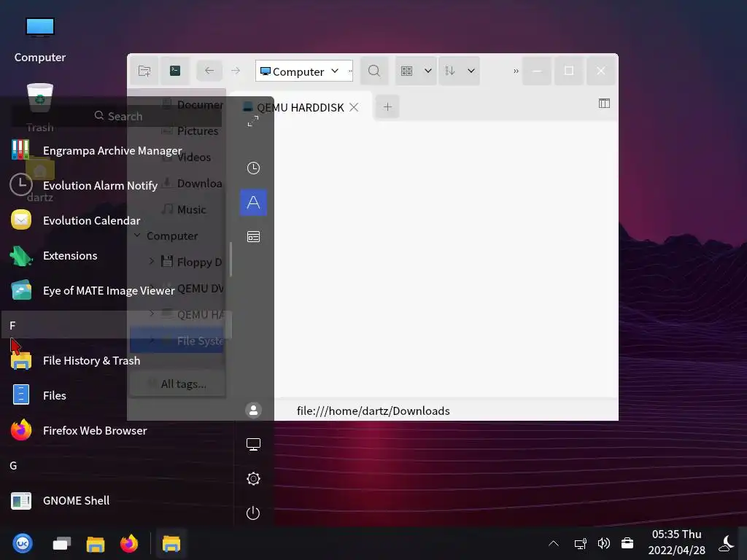Click the sort order icon
Screen dimensions: 747x560
(x=449, y=71)
